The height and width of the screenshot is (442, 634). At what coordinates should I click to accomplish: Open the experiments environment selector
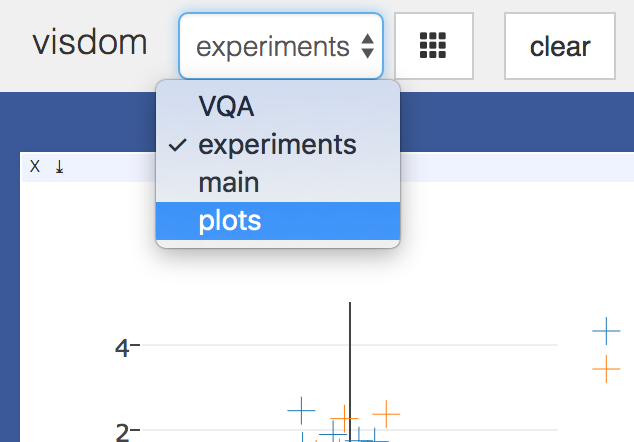click(281, 46)
